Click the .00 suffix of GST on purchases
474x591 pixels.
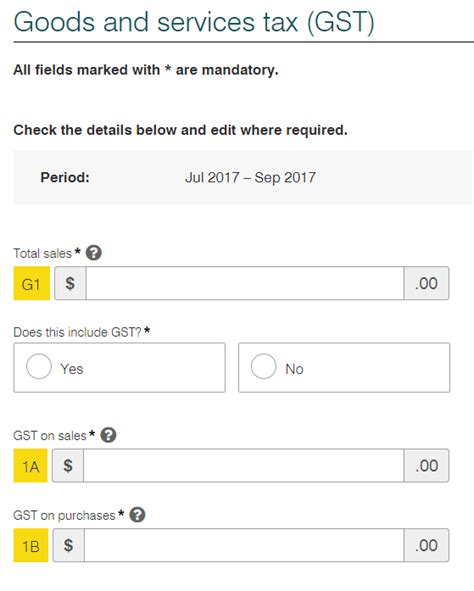point(427,545)
